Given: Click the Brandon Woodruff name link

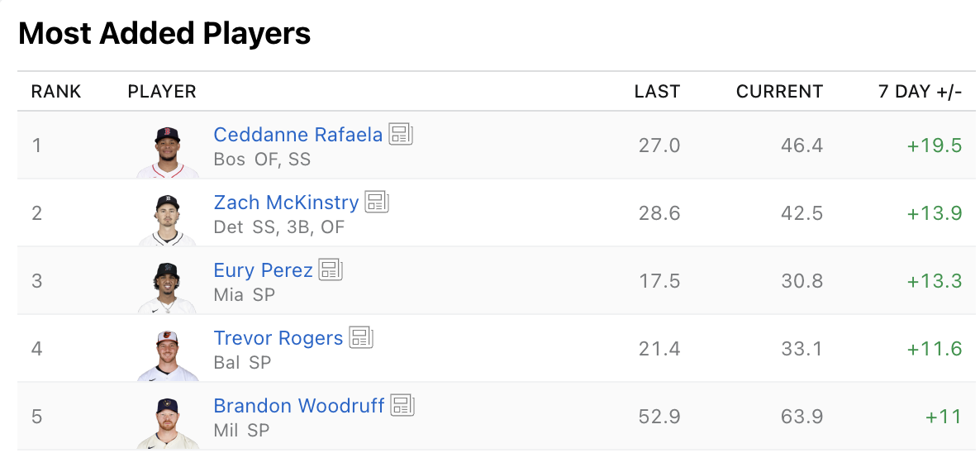Looking at the screenshot, I should click(x=298, y=406).
